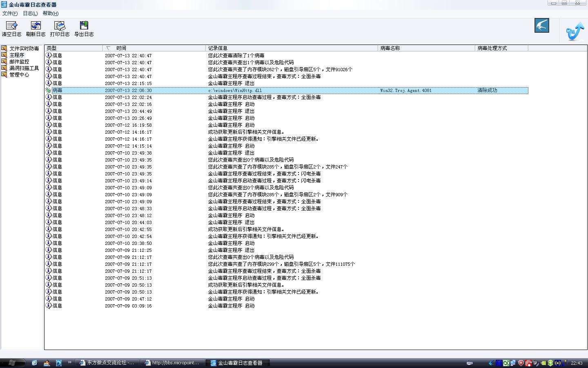Open the QQ penguin quick launch icon
The height and width of the screenshot is (368, 588).
coord(47,363)
